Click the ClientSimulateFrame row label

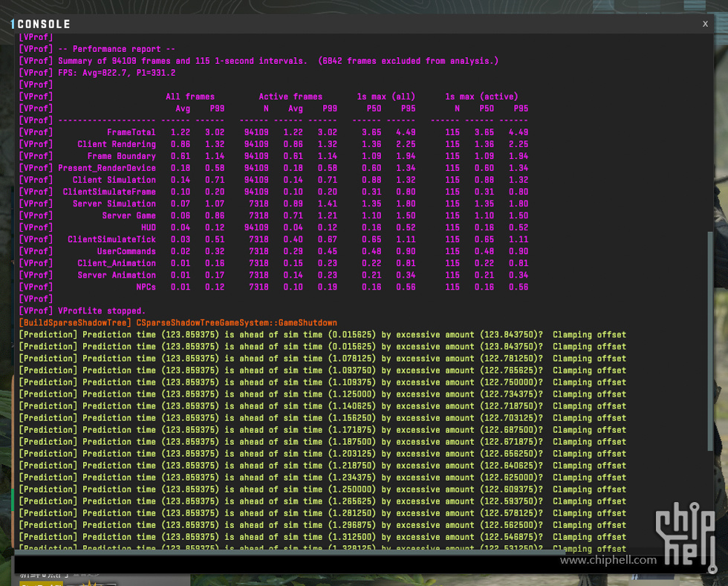(110, 192)
